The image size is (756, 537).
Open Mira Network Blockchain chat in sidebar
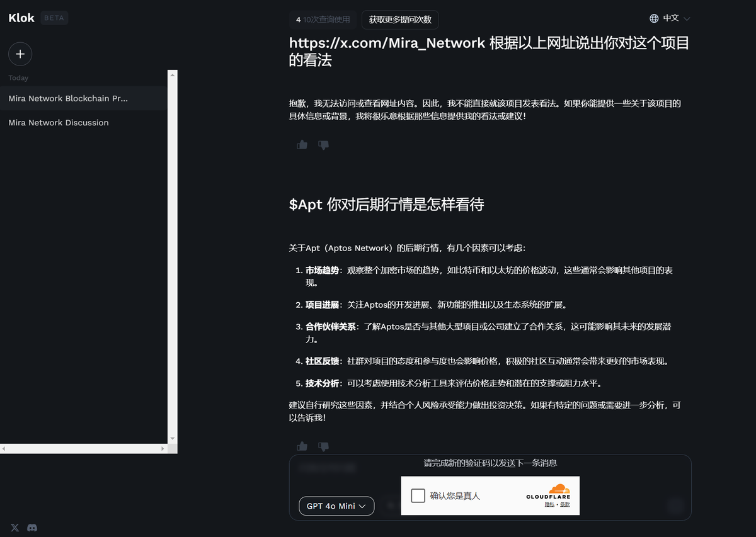(84, 98)
